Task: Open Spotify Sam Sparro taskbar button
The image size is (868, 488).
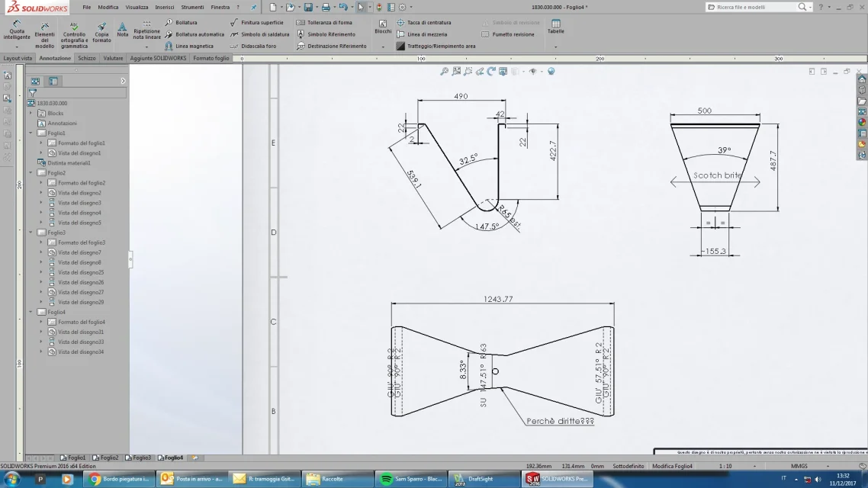Action: tap(411, 479)
